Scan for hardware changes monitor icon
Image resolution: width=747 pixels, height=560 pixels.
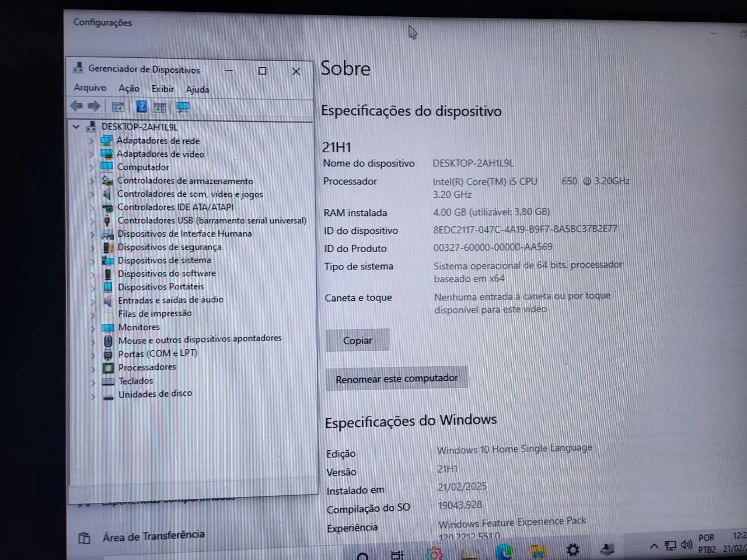tap(183, 107)
